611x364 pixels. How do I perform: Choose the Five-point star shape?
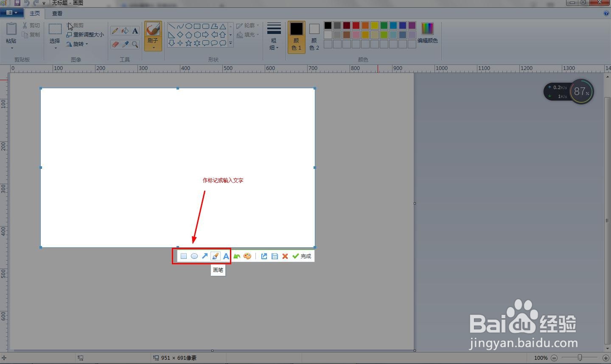click(x=188, y=43)
